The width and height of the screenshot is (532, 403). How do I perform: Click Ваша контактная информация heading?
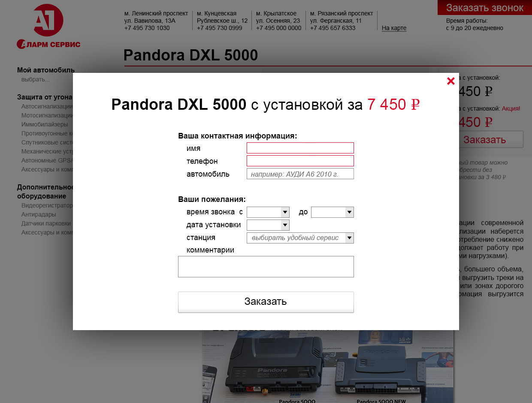coord(238,136)
